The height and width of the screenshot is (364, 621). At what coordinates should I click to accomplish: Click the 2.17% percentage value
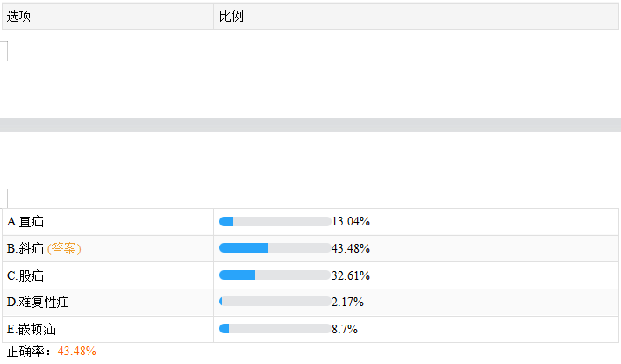(x=347, y=302)
